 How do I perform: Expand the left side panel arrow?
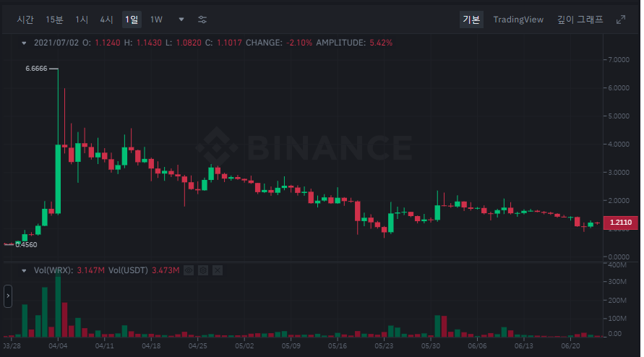(x=8, y=296)
